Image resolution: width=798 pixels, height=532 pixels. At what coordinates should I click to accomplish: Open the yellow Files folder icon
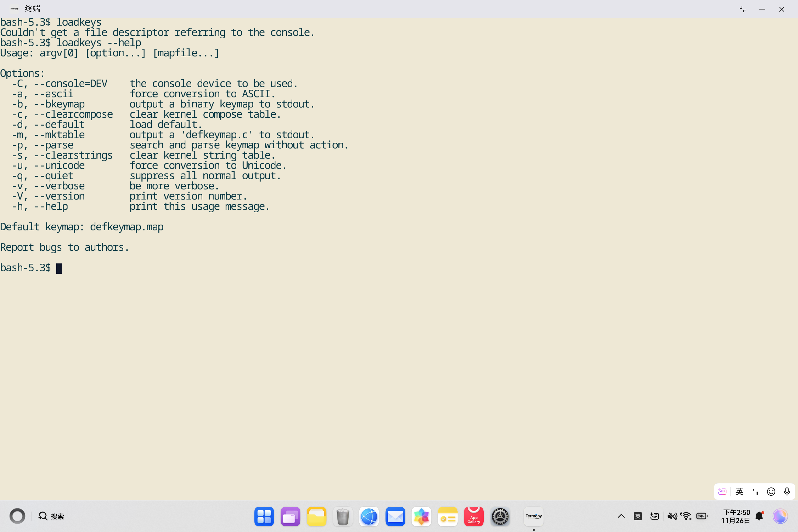(x=316, y=516)
